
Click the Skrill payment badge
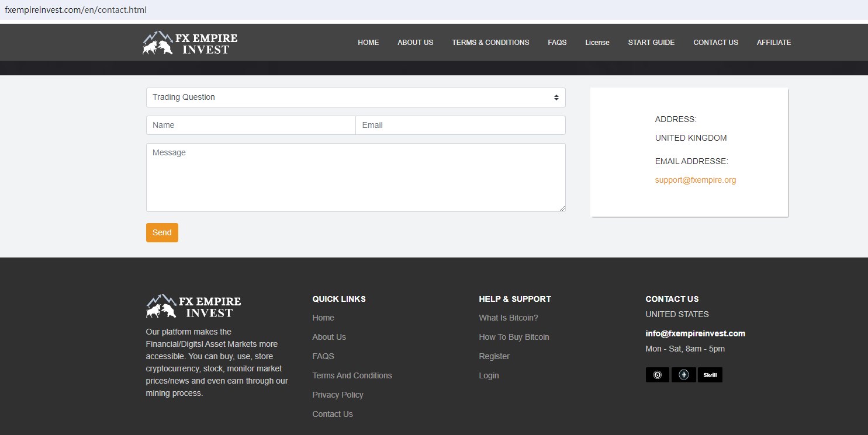[710, 375]
